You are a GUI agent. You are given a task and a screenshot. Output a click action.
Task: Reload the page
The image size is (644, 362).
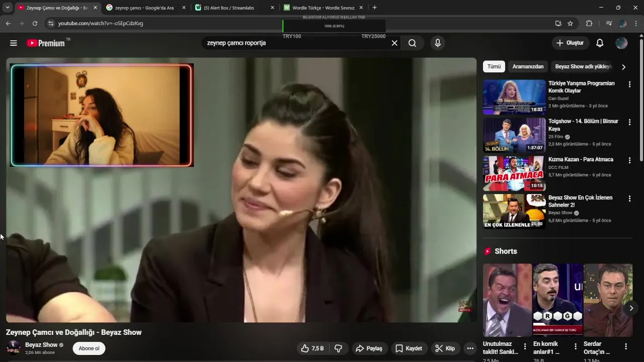pos(35,24)
